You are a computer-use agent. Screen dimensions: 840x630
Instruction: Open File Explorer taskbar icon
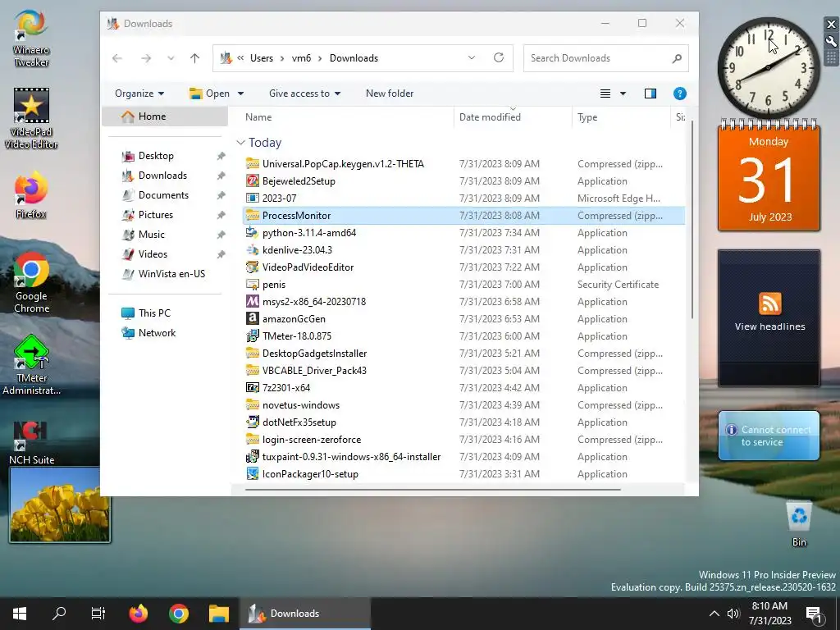pyautogui.click(x=218, y=614)
